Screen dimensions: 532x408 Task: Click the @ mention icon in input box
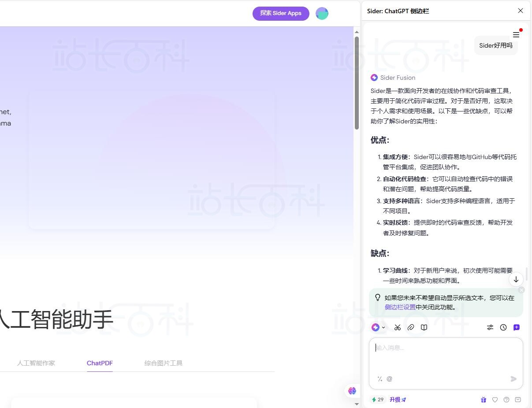390,379
